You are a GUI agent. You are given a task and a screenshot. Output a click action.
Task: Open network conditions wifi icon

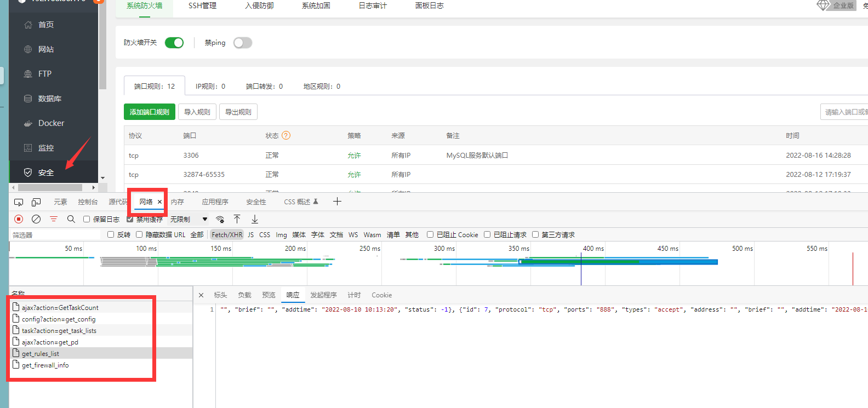tap(220, 219)
